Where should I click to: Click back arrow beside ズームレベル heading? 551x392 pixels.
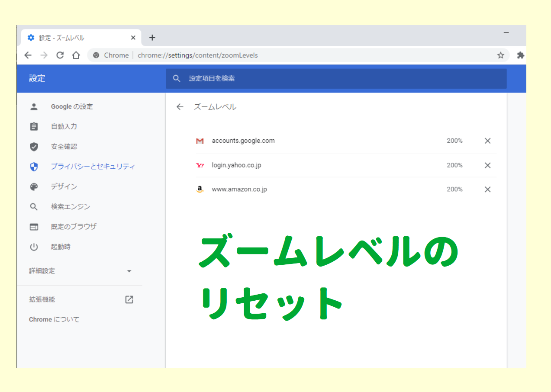click(x=180, y=107)
